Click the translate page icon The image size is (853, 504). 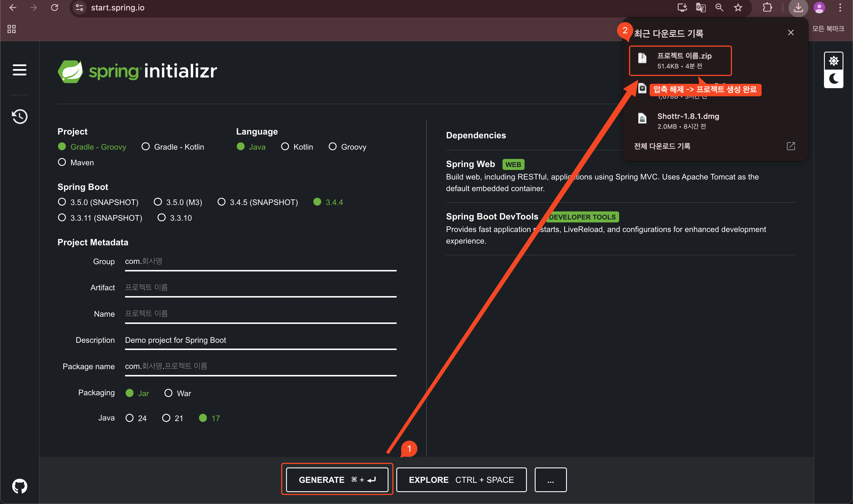[x=701, y=8]
